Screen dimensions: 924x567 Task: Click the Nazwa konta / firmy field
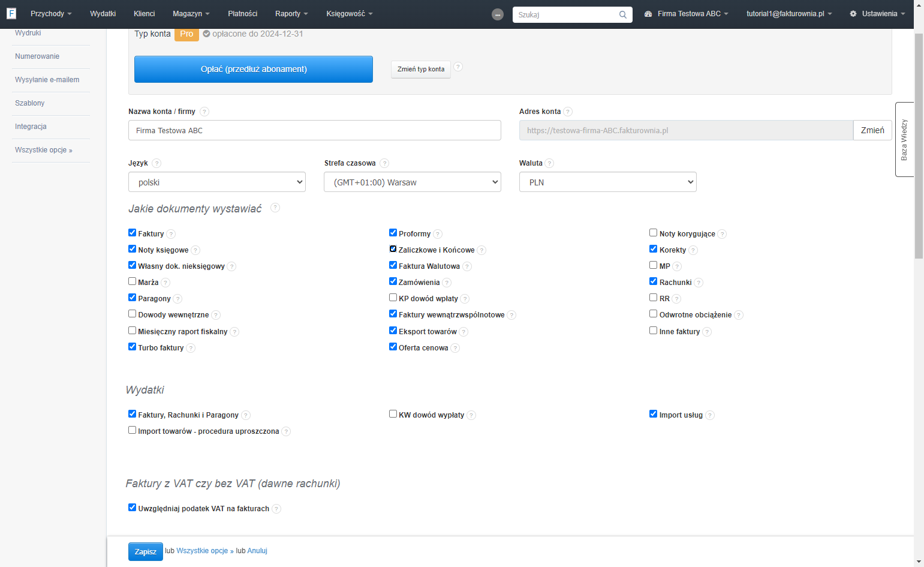coord(315,130)
